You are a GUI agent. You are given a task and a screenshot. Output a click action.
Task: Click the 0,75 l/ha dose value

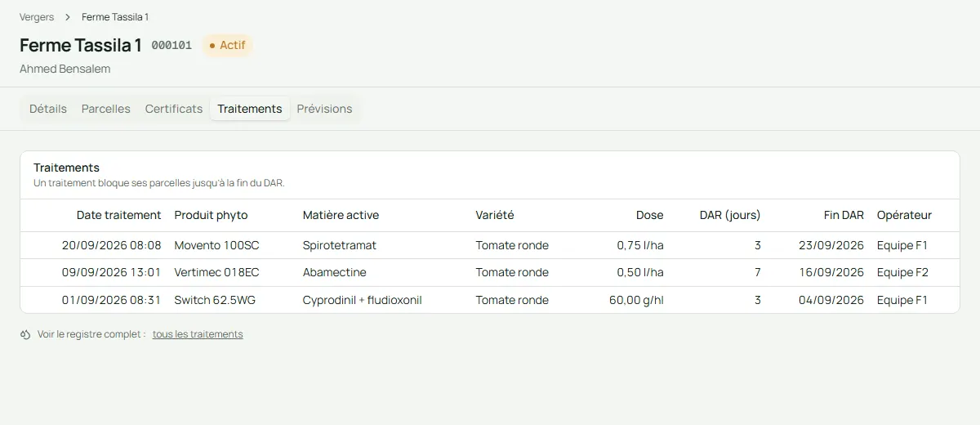coord(640,245)
